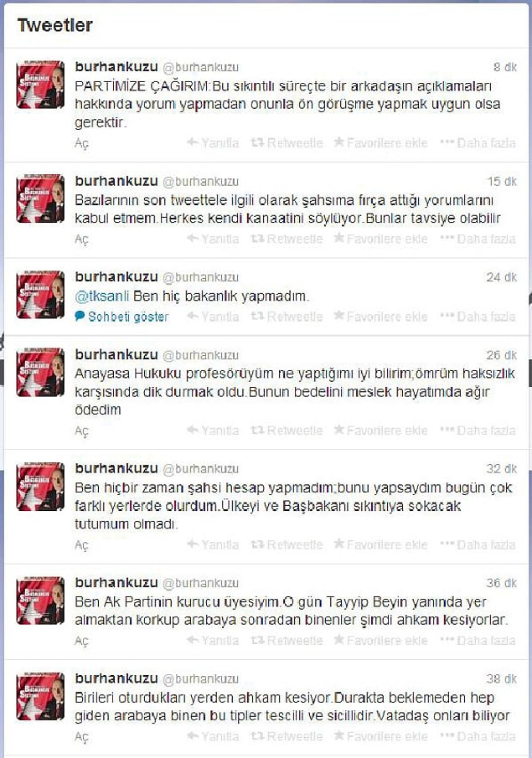
Task: Favorite the 'Ben Ak Partinin kurucu' tweet
Action: tap(380, 641)
